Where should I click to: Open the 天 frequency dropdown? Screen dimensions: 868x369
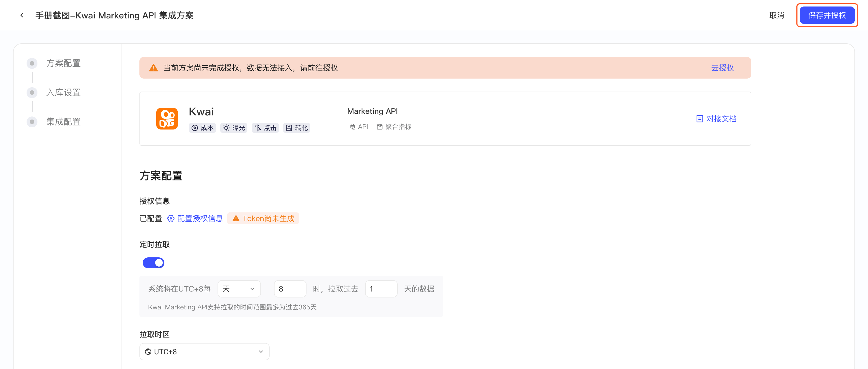point(239,289)
